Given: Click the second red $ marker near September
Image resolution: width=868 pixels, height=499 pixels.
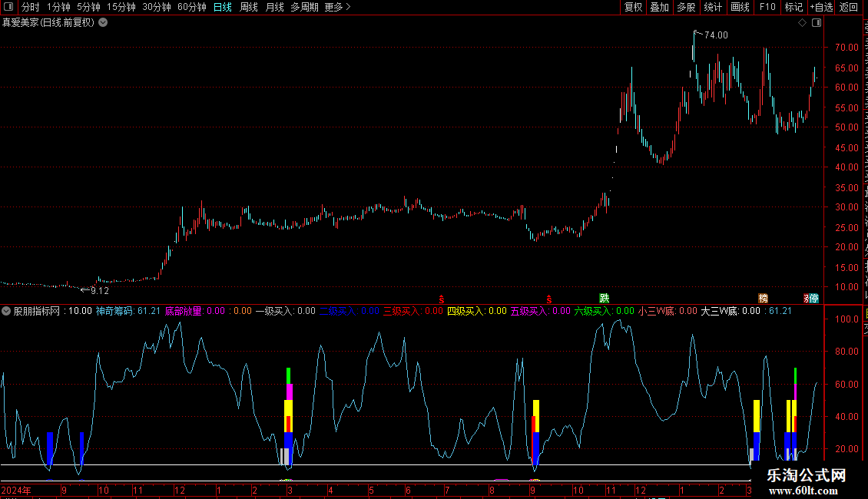Looking at the screenshot, I should pos(548,299).
